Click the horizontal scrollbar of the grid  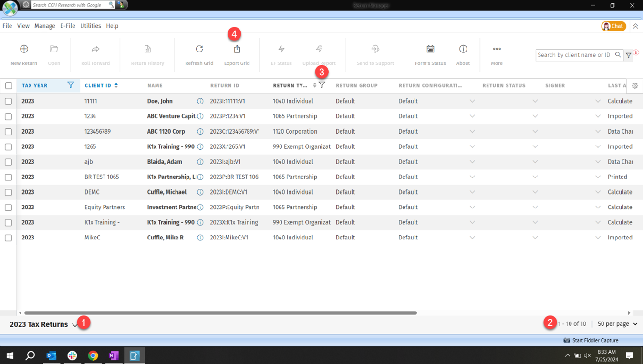click(x=220, y=313)
